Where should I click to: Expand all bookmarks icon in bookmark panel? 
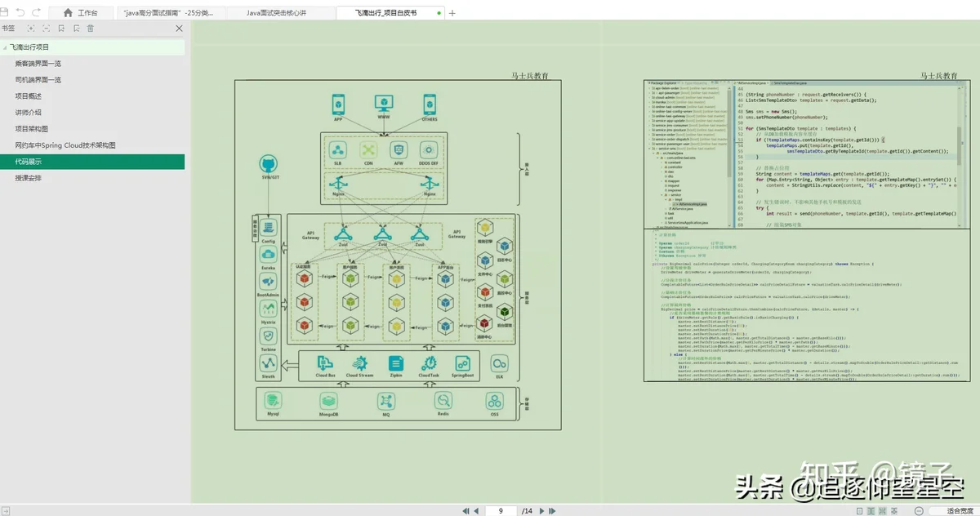coord(31,29)
